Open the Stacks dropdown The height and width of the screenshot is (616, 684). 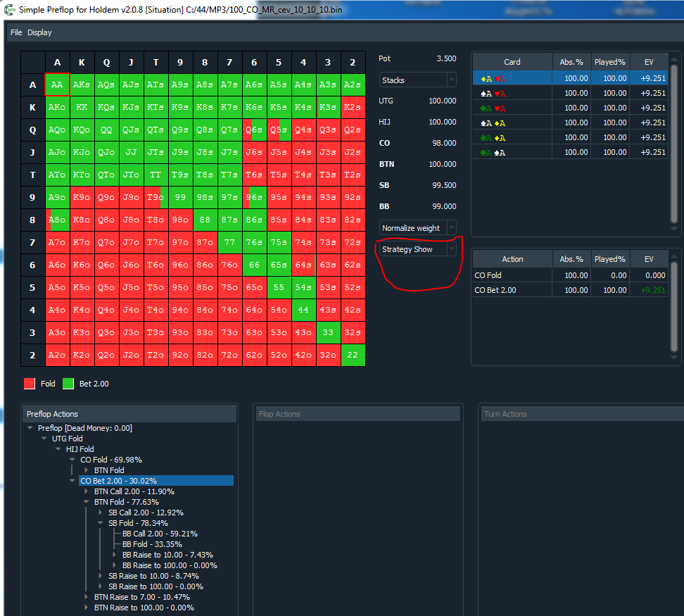[x=417, y=80]
